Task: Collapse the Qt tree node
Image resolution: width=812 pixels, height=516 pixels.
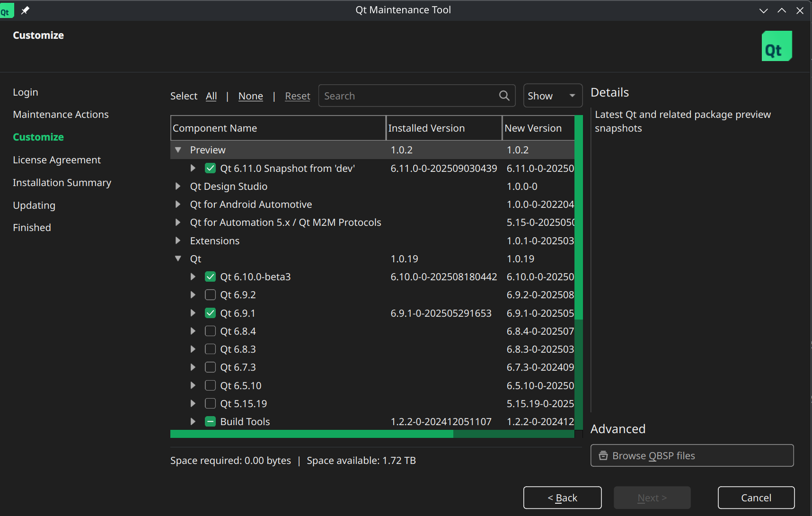Action: 178,258
